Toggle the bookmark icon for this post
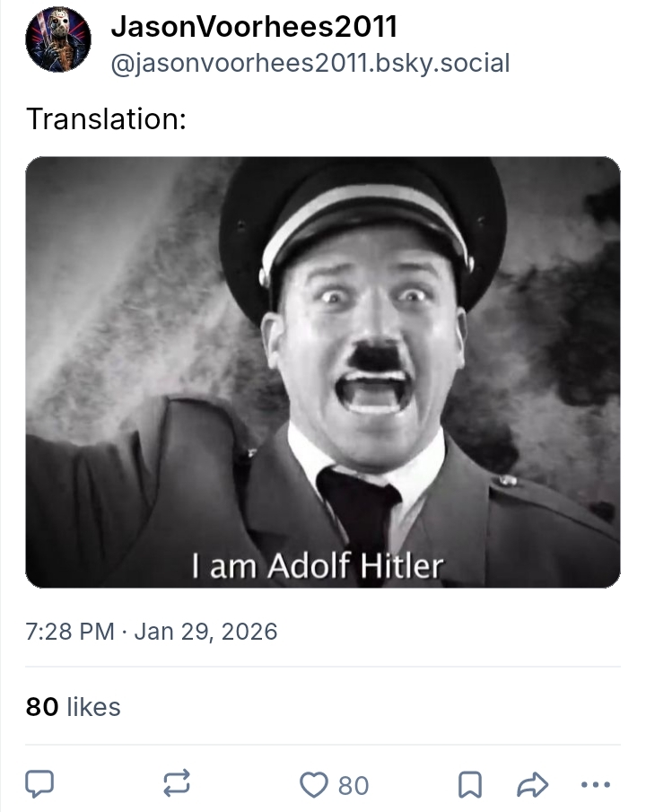 467,786
